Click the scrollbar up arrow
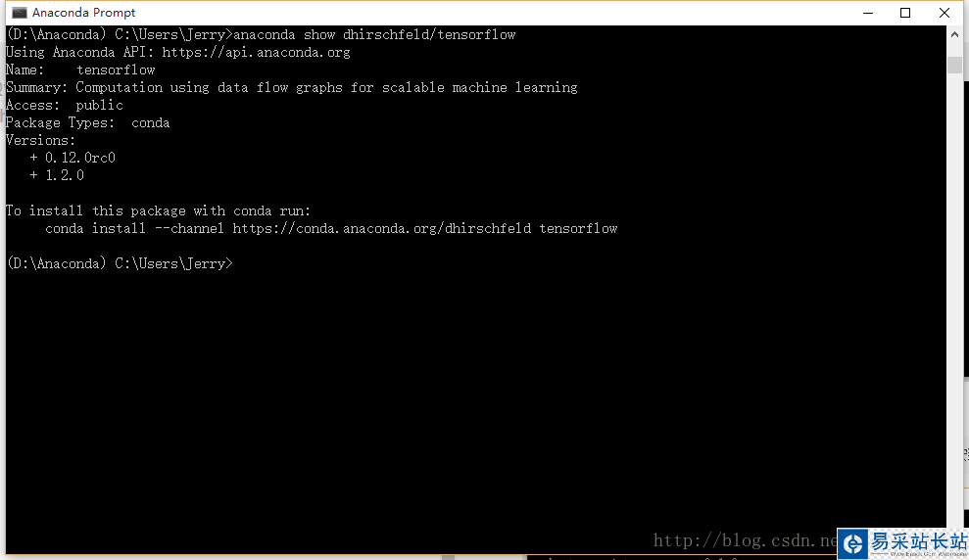The image size is (969, 560). [954, 34]
